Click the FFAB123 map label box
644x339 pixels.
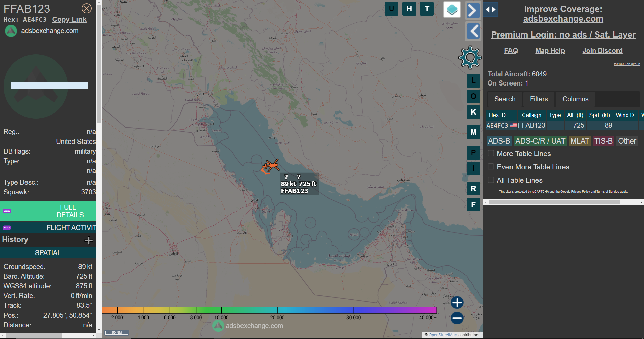click(x=299, y=184)
